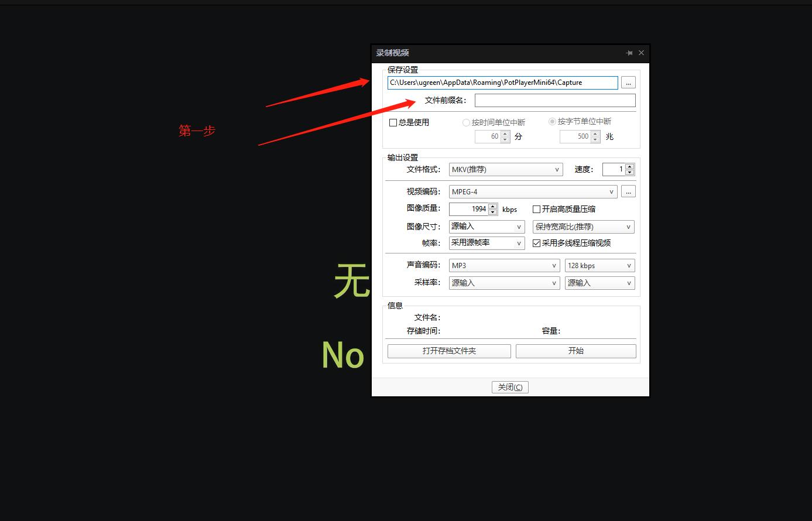Image resolution: width=812 pixels, height=521 pixels.
Task: Select 按字节单位中断 radio option
Action: pos(552,121)
